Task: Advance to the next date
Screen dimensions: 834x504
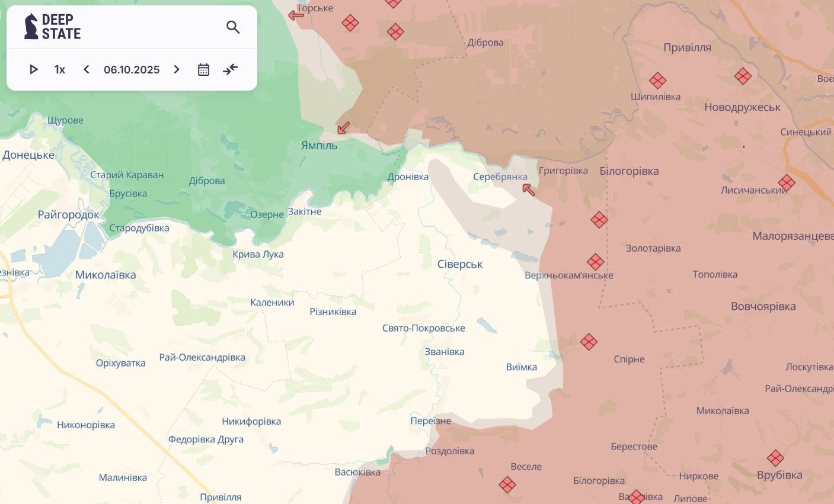Action: point(177,70)
